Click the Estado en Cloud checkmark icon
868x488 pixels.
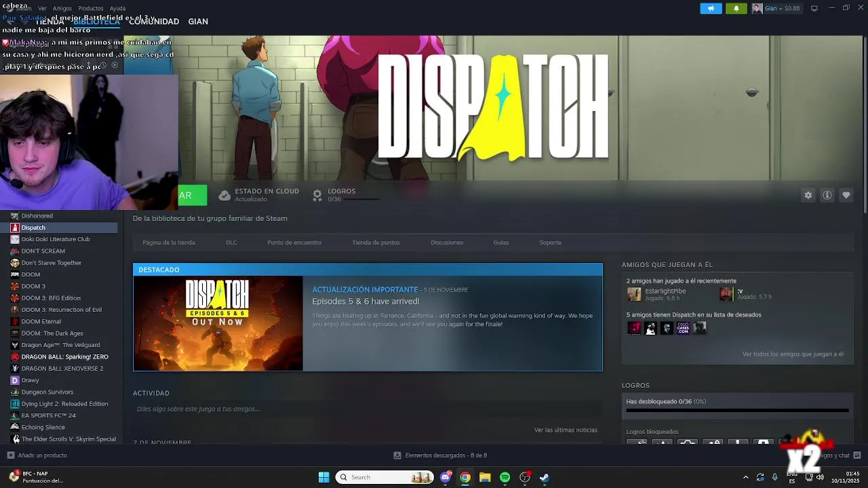(224, 195)
